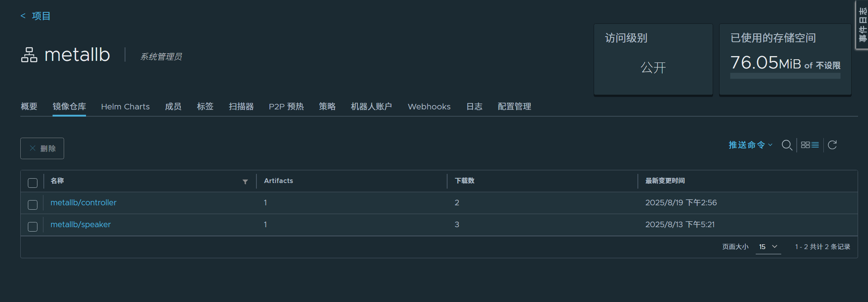Open the search magnifier icon for repositories
This screenshot has width=868, height=302.
787,145
